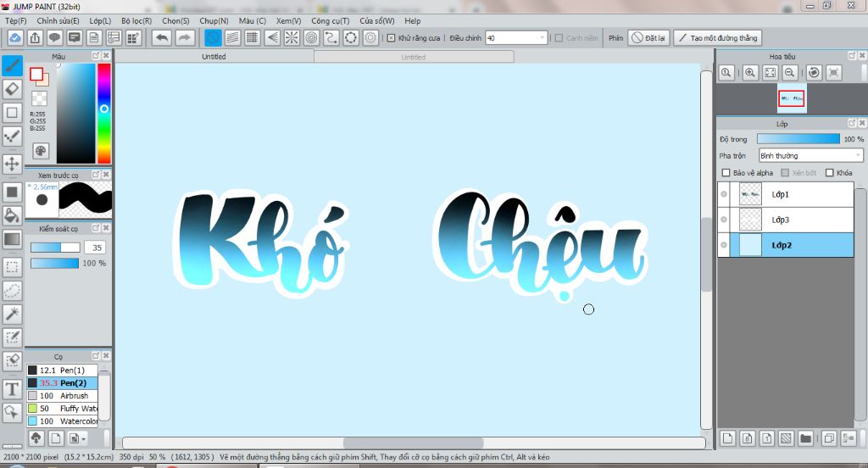Select the Eraser tool
Image resolution: width=868 pixels, height=468 pixels.
tap(12, 89)
